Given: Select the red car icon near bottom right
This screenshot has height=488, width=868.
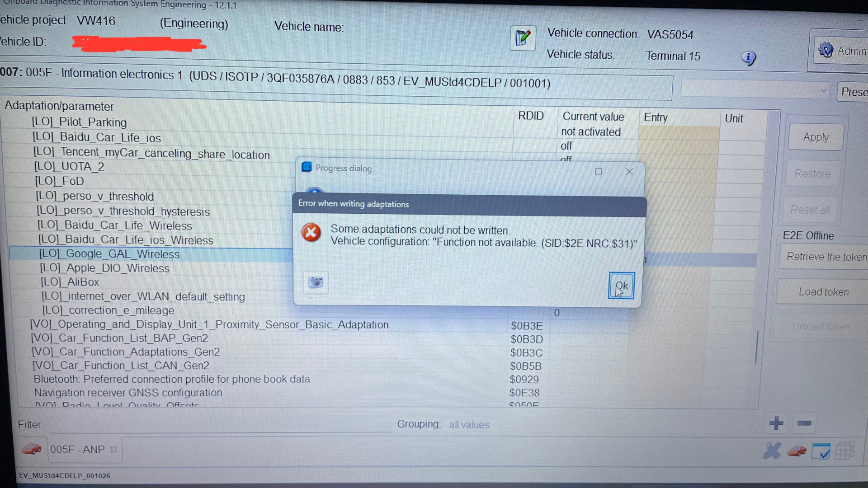Looking at the screenshot, I should tap(797, 451).
